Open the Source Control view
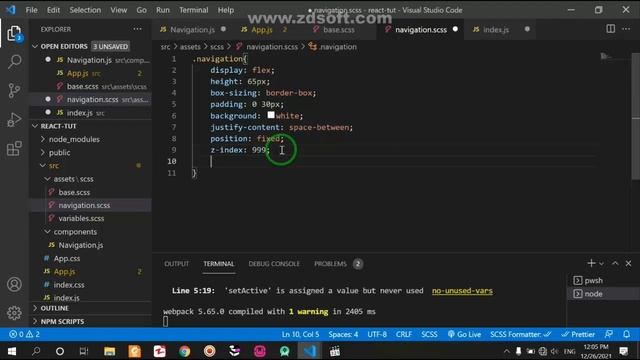The width and height of the screenshot is (640, 360). 14,90
